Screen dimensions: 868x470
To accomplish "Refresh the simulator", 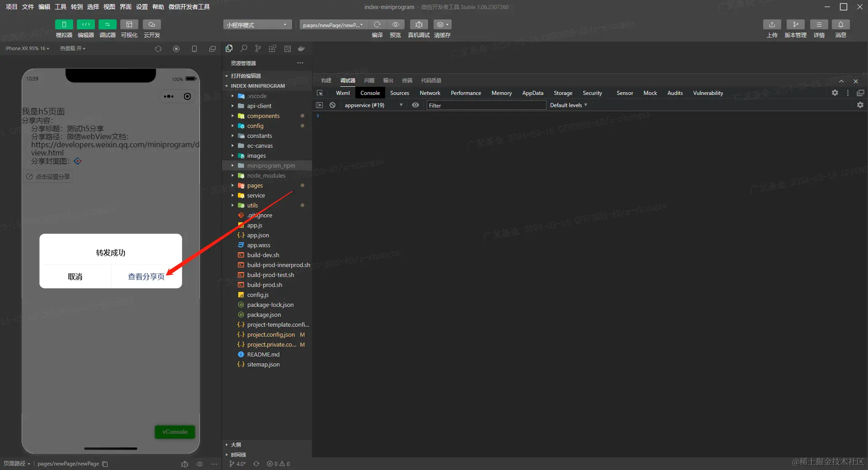I will pos(158,49).
